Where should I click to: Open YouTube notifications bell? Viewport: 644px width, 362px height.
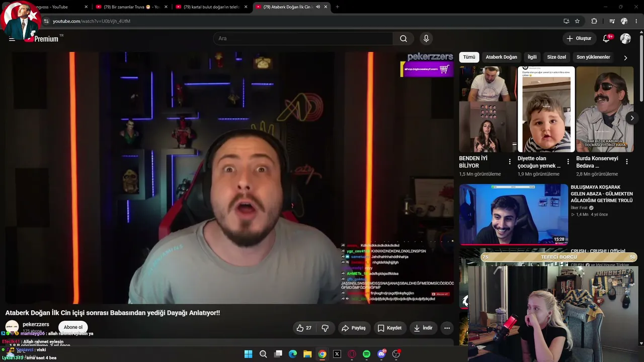tap(606, 39)
